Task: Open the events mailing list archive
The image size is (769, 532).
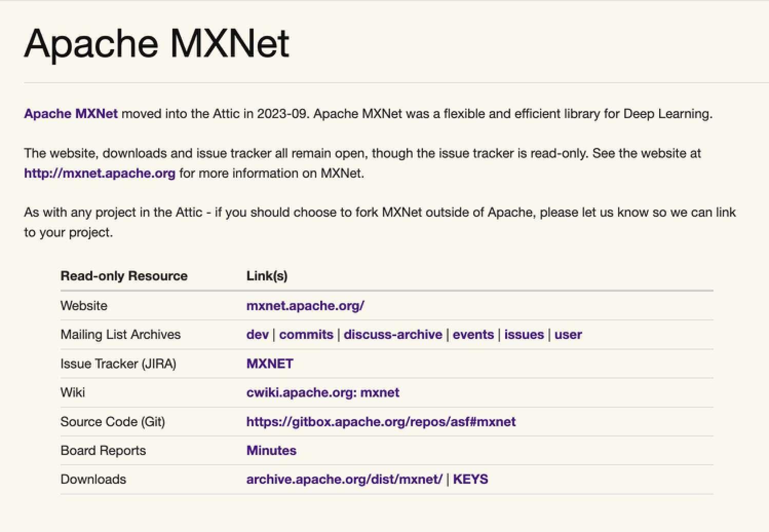Action: click(x=473, y=334)
